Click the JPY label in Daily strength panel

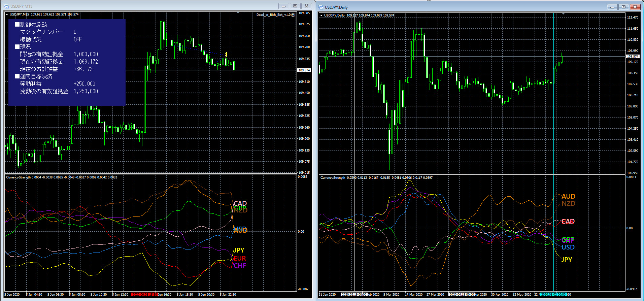click(x=567, y=260)
